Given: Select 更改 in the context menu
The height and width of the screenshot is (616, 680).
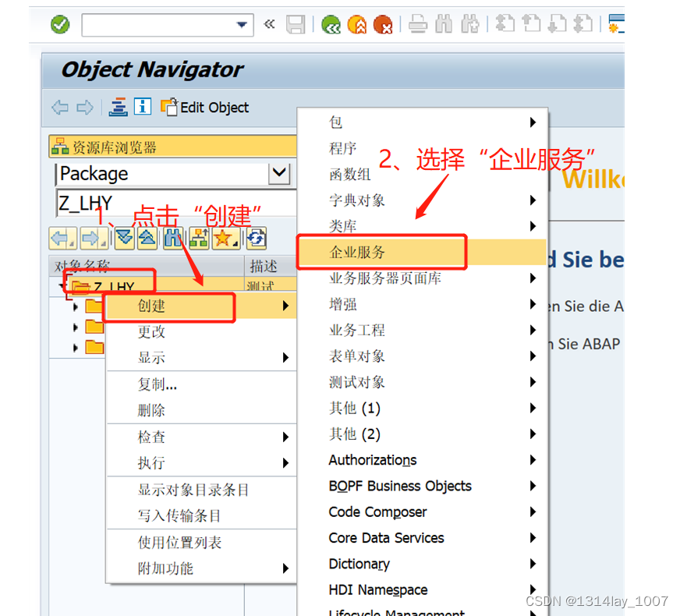Looking at the screenshot, I should pyautogui.click(x=202, y=331).
